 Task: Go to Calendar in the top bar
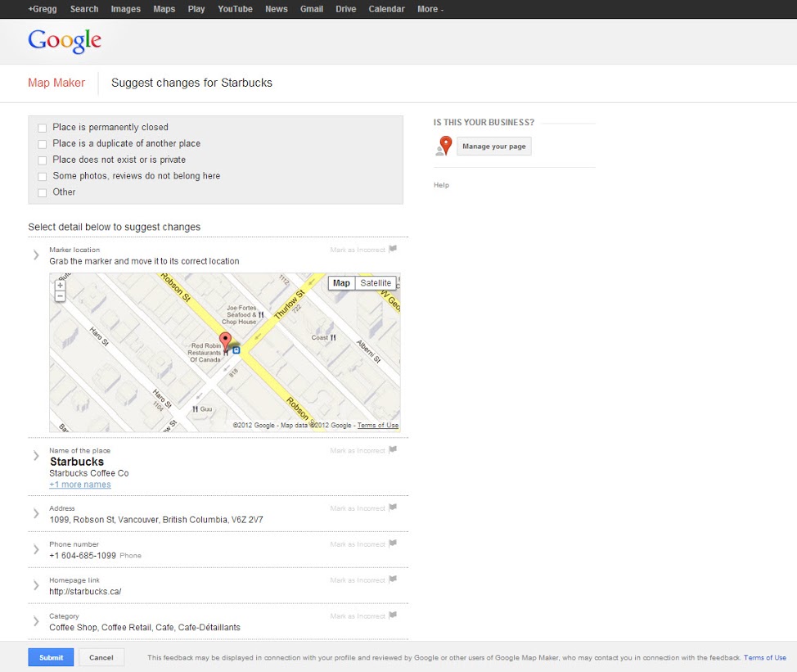[x=386, y=9]
